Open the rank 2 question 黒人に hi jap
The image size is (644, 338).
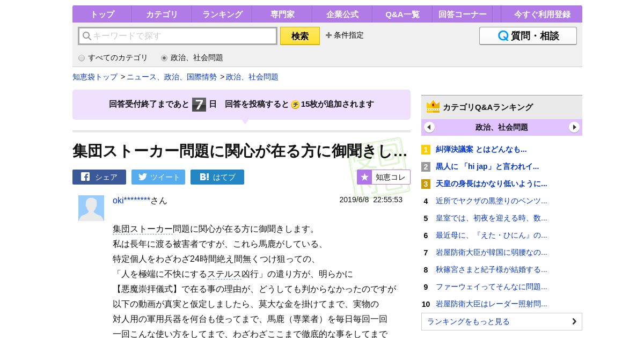point(487,167)
